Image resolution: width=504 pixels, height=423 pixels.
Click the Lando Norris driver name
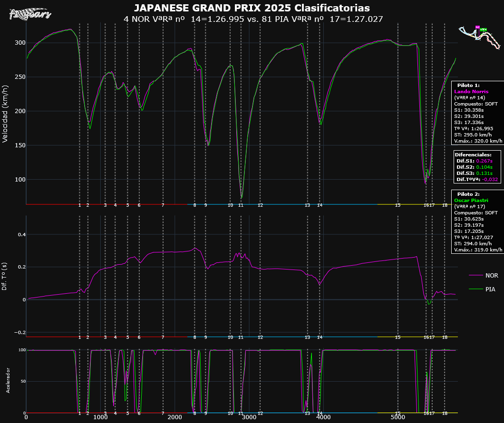pyautogui.click(x=471, y=92)
